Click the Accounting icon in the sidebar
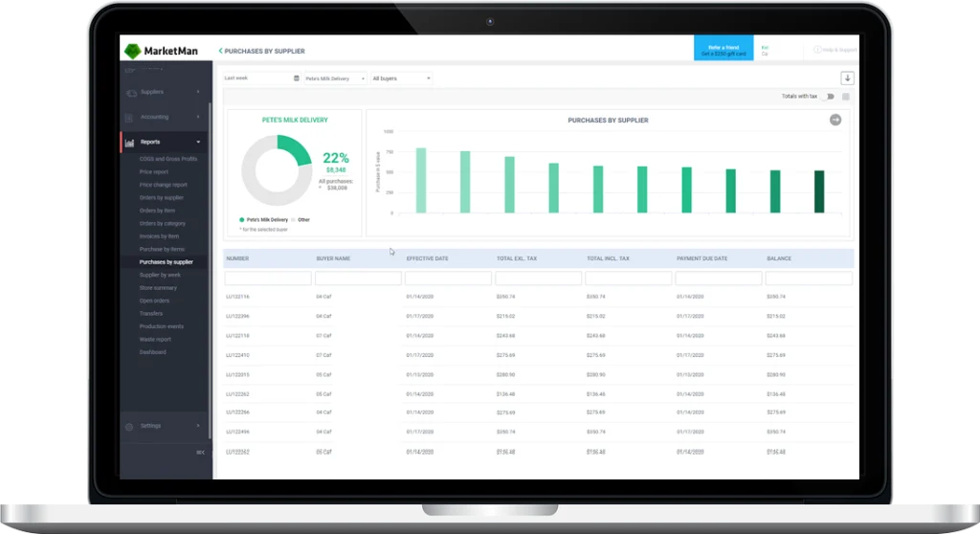The image size is (980, 534). (x=129, y=118)
